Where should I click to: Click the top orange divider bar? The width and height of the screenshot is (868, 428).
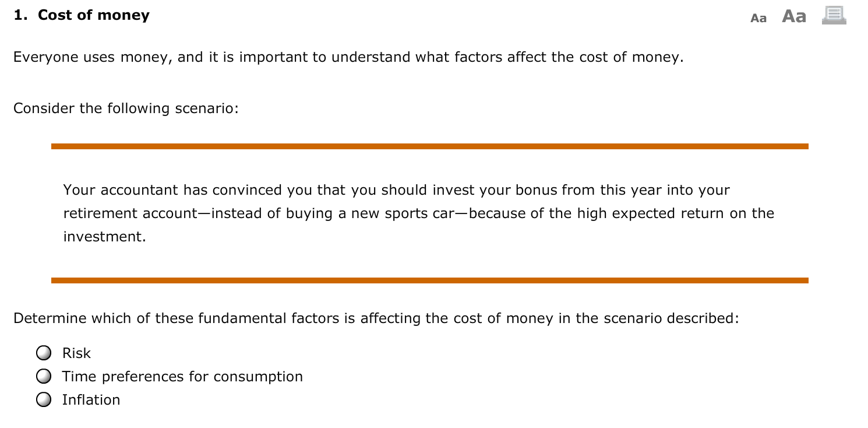(430, 146)
